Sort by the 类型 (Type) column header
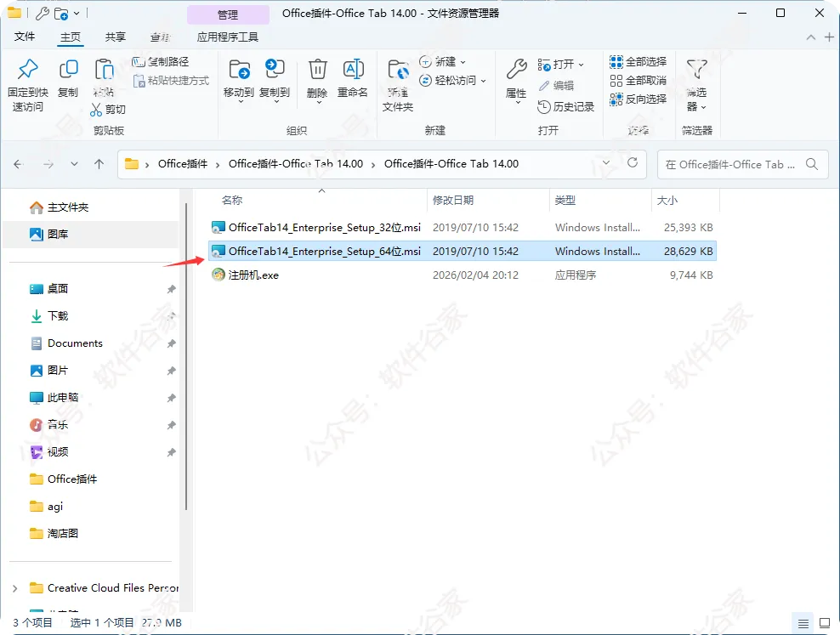 pyautogui.click(x=565, y=201)
